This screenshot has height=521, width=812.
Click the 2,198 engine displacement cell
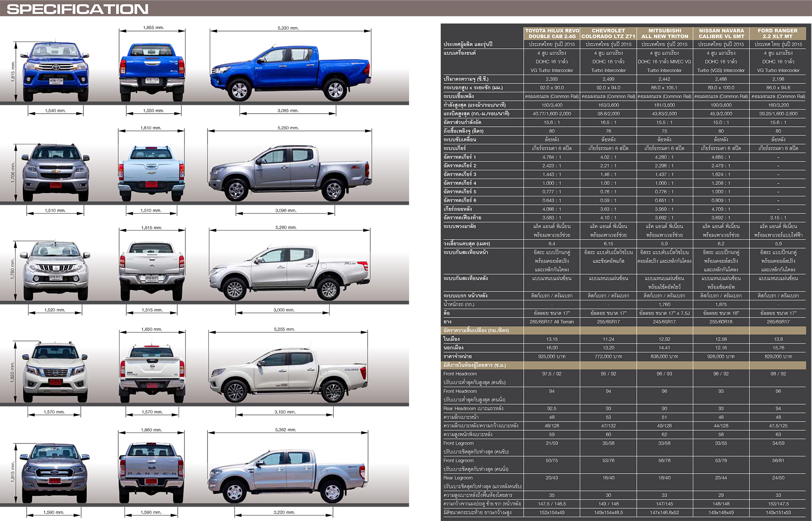point(778,79)
